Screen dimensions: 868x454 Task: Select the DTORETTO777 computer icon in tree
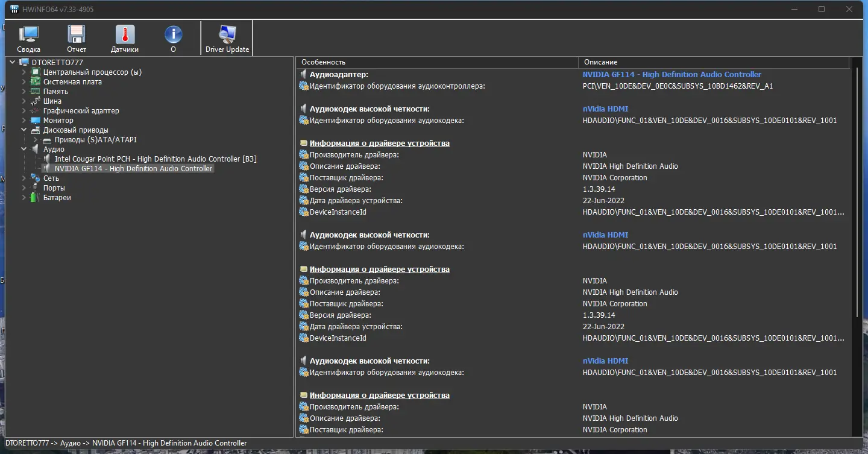point(24,62)
